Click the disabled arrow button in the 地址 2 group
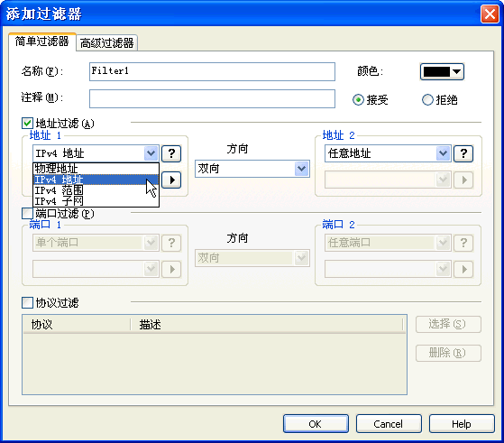This screenshot has height=443, width=504. point(463,180)
